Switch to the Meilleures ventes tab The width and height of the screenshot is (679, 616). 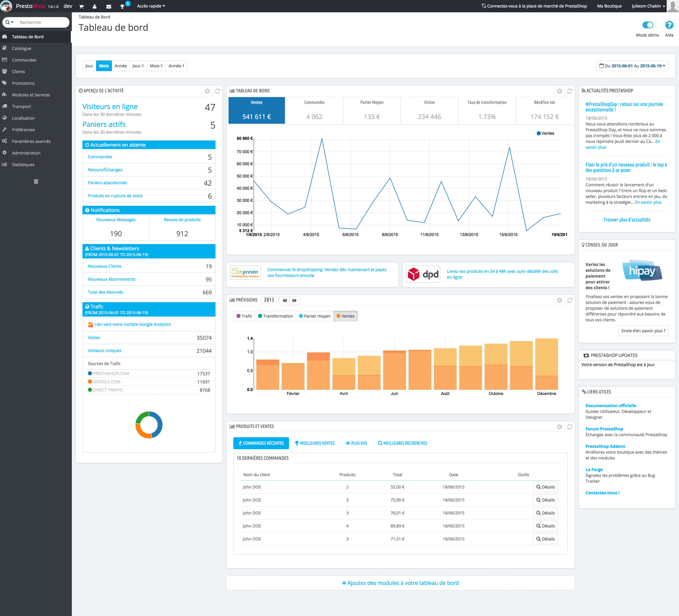tap(315, 443)
